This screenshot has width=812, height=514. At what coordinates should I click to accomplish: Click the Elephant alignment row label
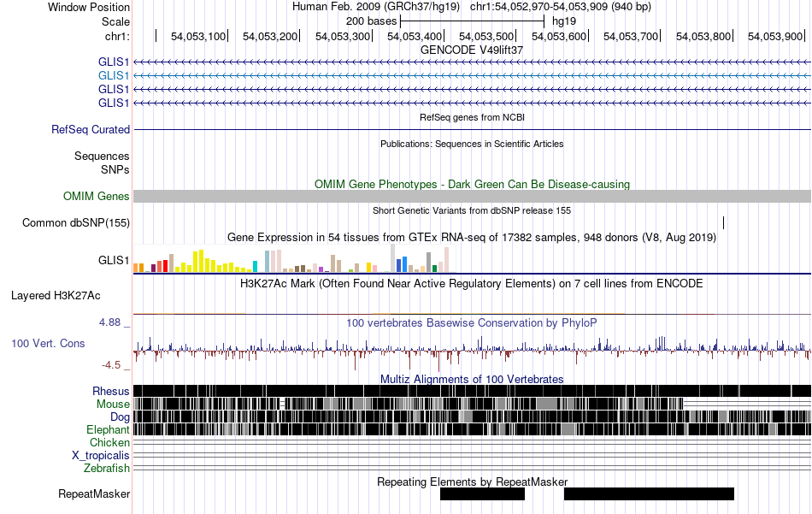click(108, 429)
